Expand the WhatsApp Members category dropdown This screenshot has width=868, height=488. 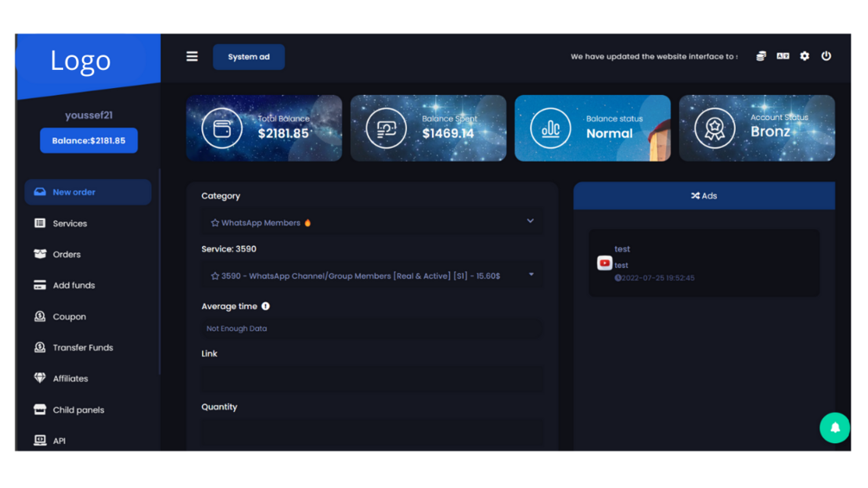pyautogui.click(x=372, y=222)
